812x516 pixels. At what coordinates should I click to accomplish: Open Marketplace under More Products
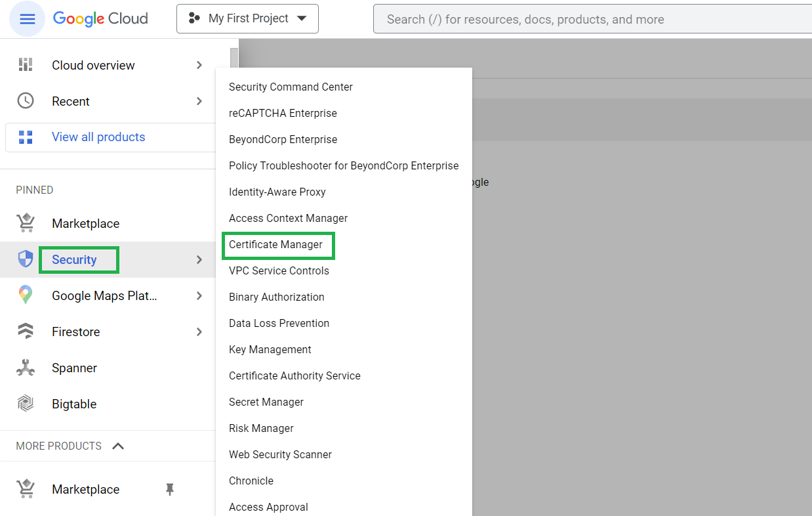(x=86, y=489)
